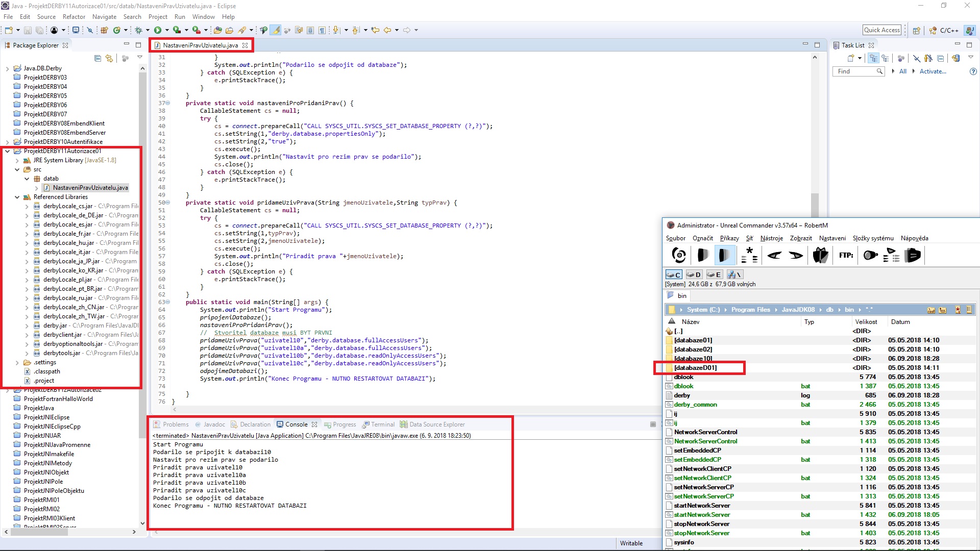This screenshot has height=551, width=980.
Task: Click the All button in Task List
Action: pyautogui.click(x=902, y=71)
